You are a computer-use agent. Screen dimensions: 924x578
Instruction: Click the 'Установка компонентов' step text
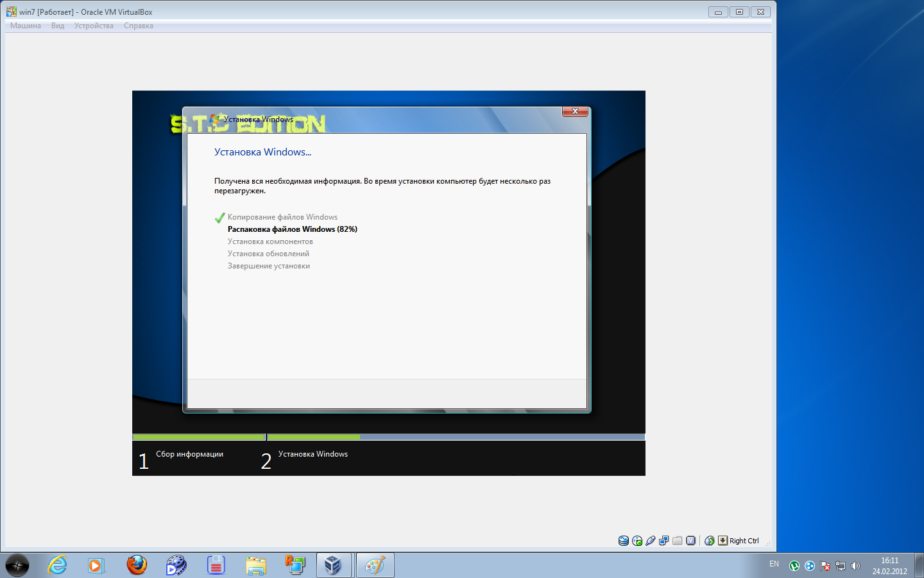coord(270,241)
